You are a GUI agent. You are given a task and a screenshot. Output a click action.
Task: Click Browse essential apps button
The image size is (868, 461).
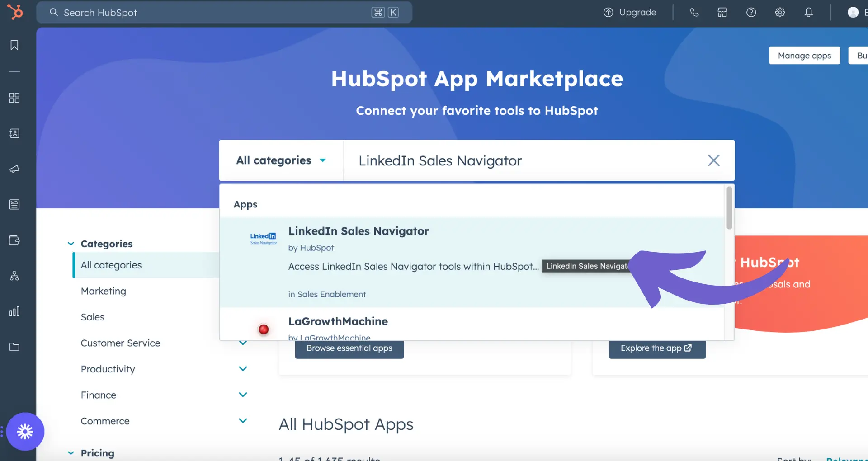(349, 348)
